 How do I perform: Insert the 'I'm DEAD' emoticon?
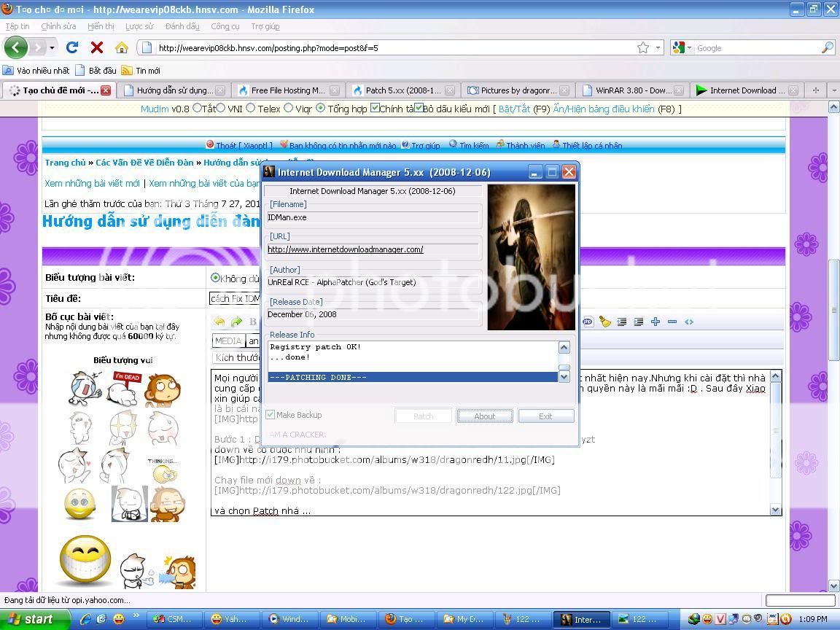tap(124, 389)
